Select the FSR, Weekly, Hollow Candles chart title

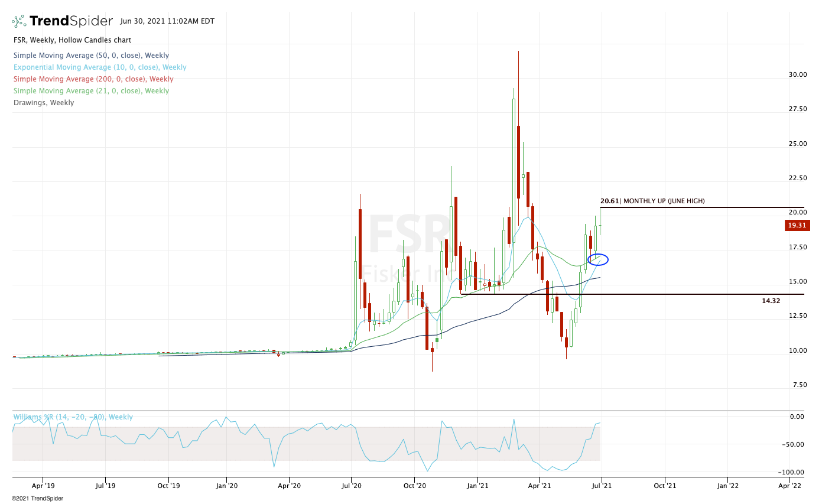pyautogui.click(x=72, y=40)
